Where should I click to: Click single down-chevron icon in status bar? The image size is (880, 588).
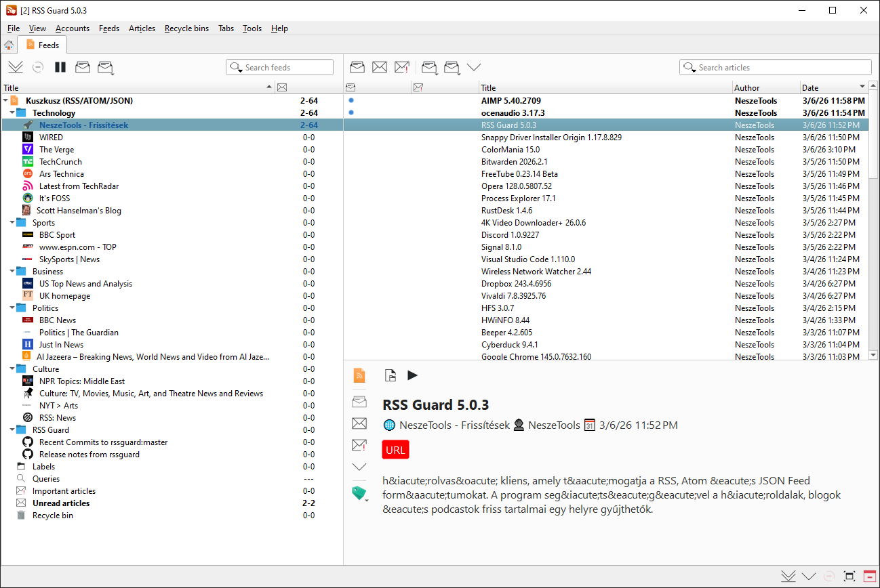tap(808, 576)
